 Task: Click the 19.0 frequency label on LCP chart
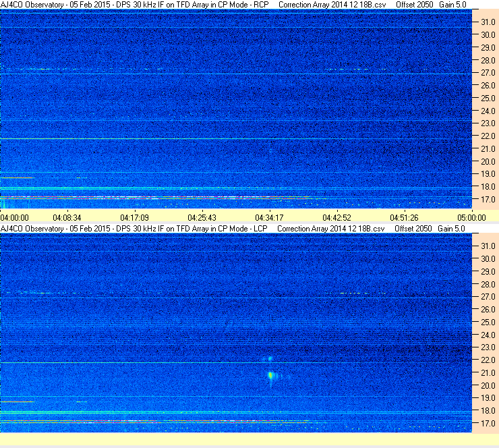[x=488, y=398]
